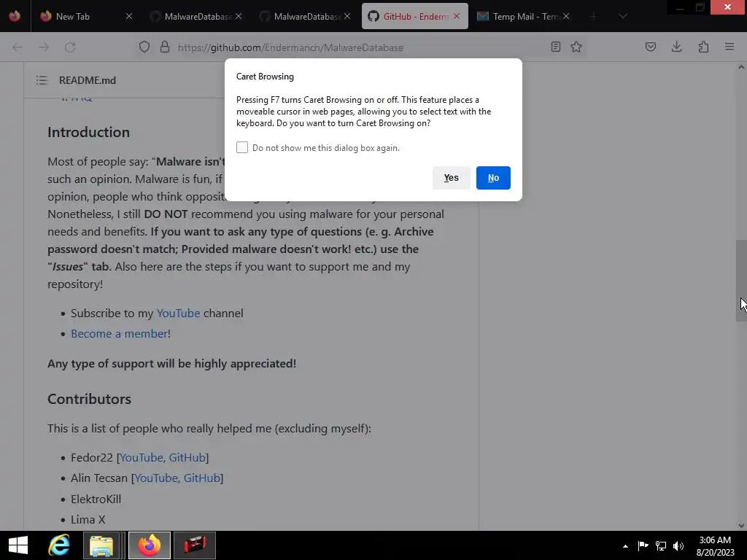Close the first MalwareDatabase tab
The width and height of the screenshot is (747, 560).
[239, 16]
